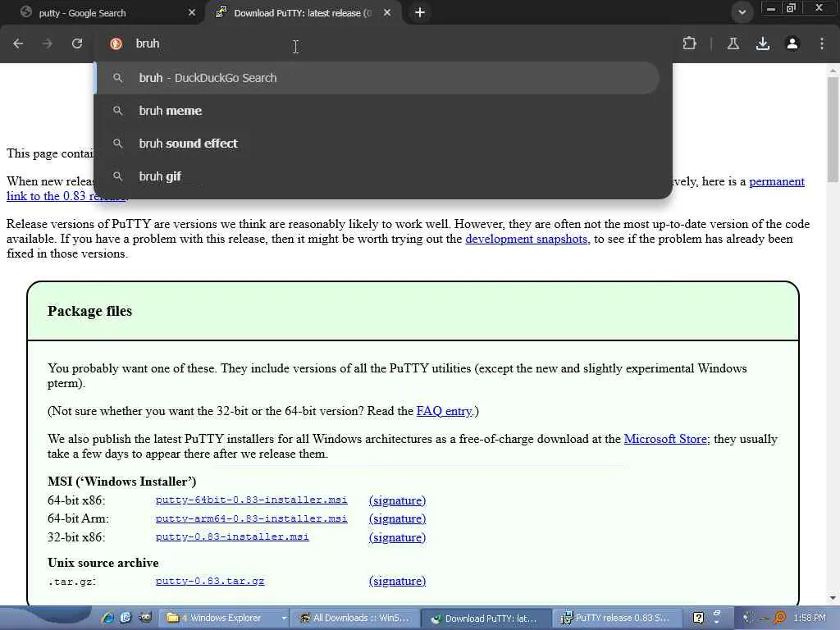This screenshot has width=840, height=630.
Task: Open the profile avatar icon
Action: [792, 43]
